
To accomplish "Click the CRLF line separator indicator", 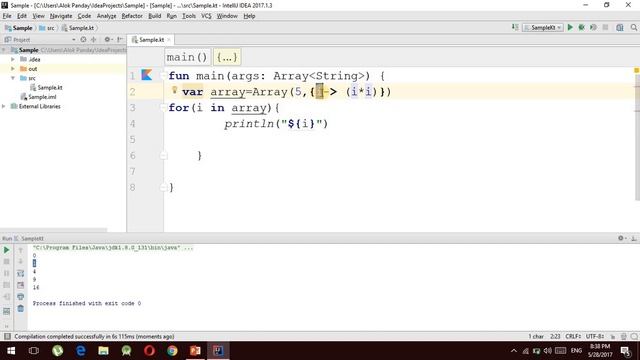I will (573, 336).
